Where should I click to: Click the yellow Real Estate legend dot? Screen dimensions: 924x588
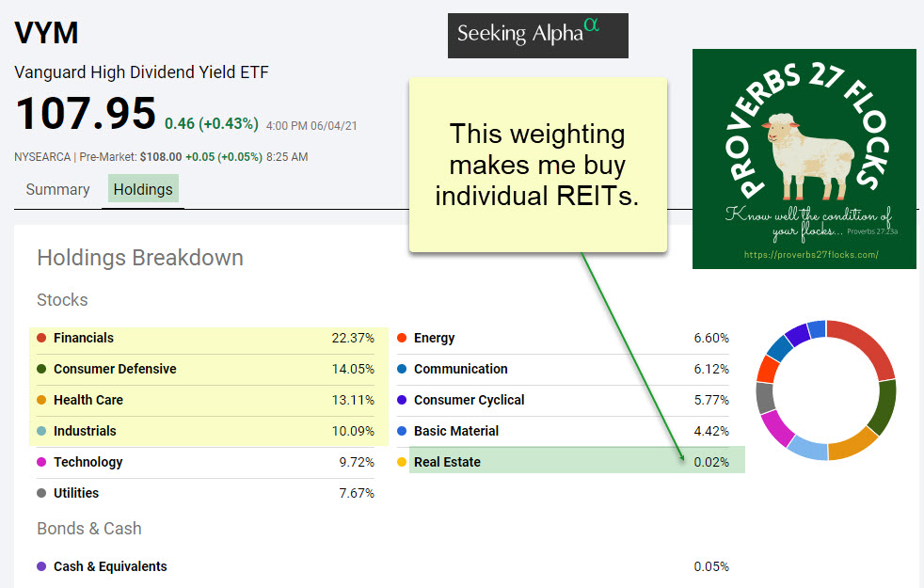(402, 463)
